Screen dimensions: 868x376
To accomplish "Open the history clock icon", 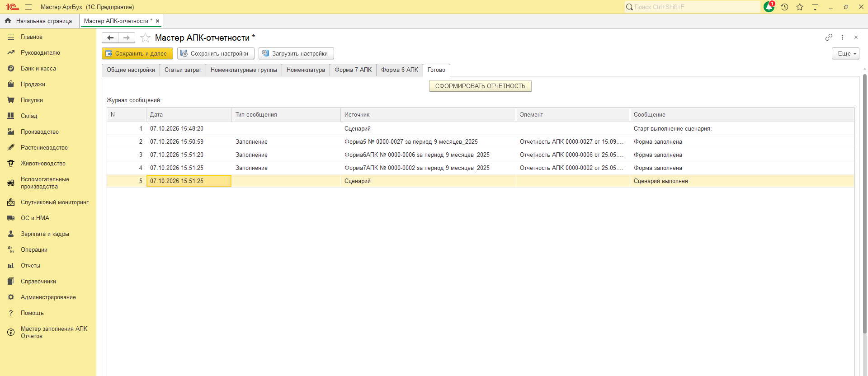I will coord(784,7).
